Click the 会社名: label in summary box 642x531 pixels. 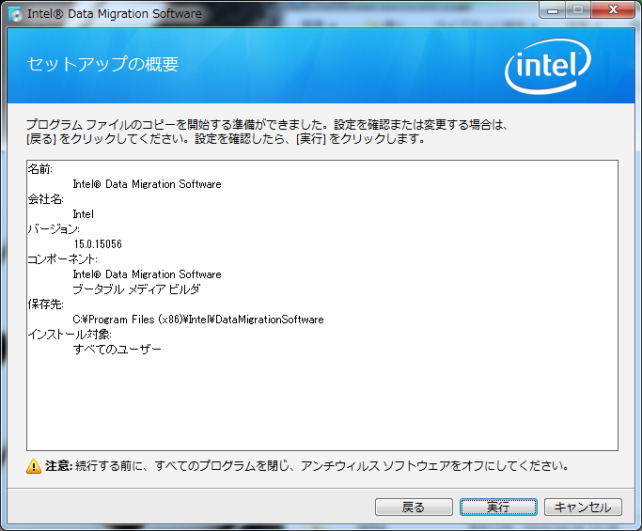click(x=45, y=199)
